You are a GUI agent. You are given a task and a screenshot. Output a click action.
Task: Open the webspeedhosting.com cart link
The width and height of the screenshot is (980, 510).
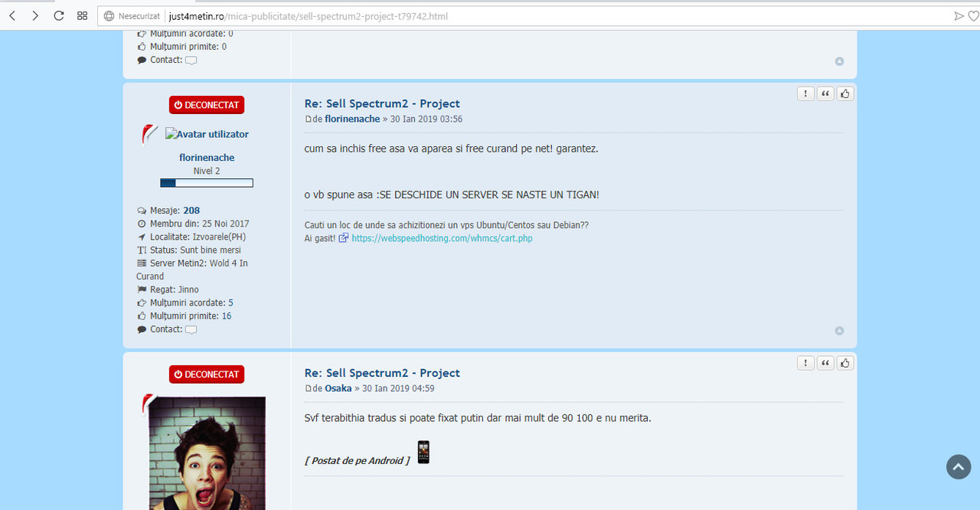[x=442, y=238]
